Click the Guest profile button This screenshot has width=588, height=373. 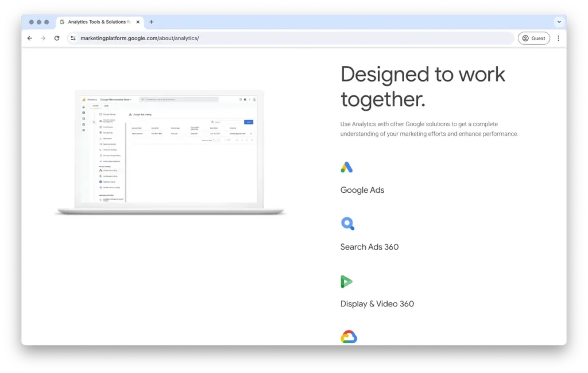point(534,38)
